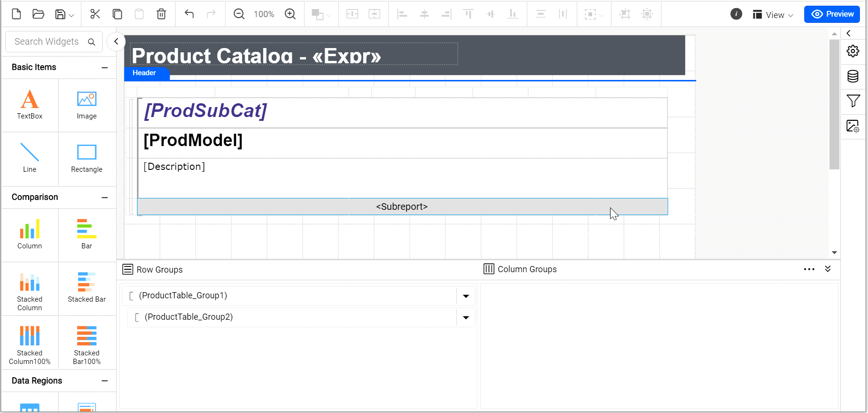Expand the right properties panel chevron
868x413 pixels.
(848, 33)
